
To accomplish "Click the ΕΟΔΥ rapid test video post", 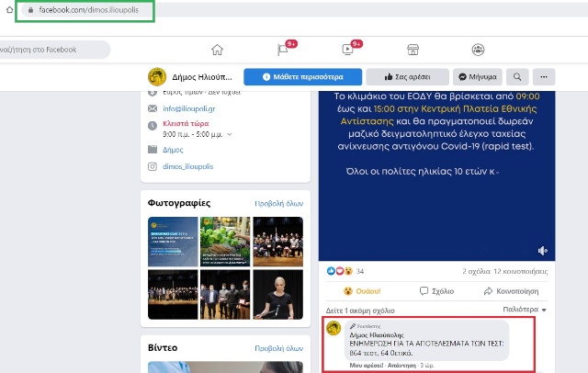I will coord(437,175).
